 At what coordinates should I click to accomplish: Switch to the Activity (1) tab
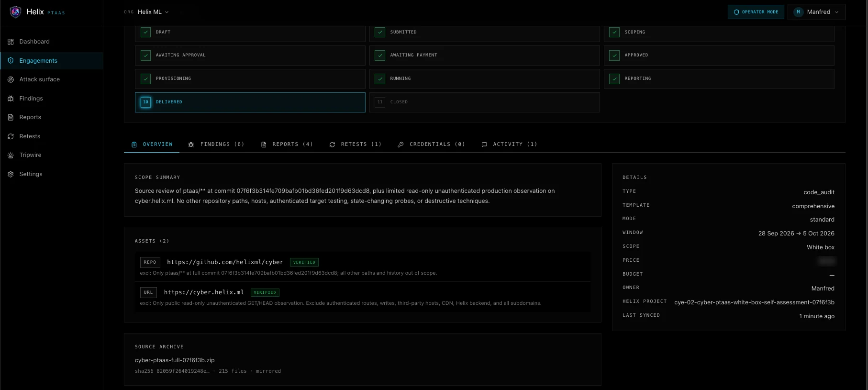509,144
